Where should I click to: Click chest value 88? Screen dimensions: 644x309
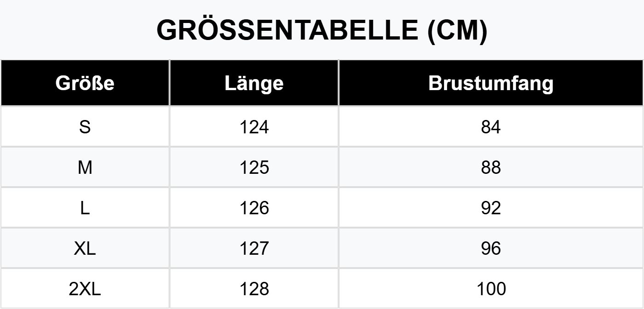491,167
